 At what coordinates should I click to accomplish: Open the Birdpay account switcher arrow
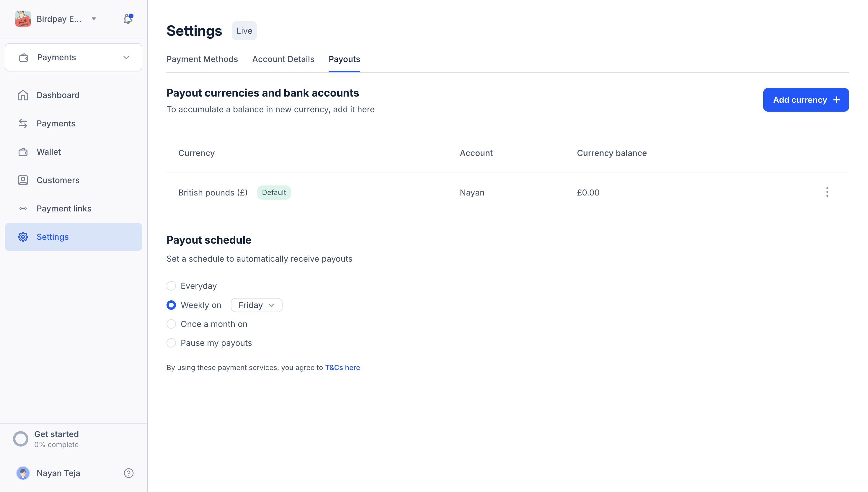click(x=94, y=19)
